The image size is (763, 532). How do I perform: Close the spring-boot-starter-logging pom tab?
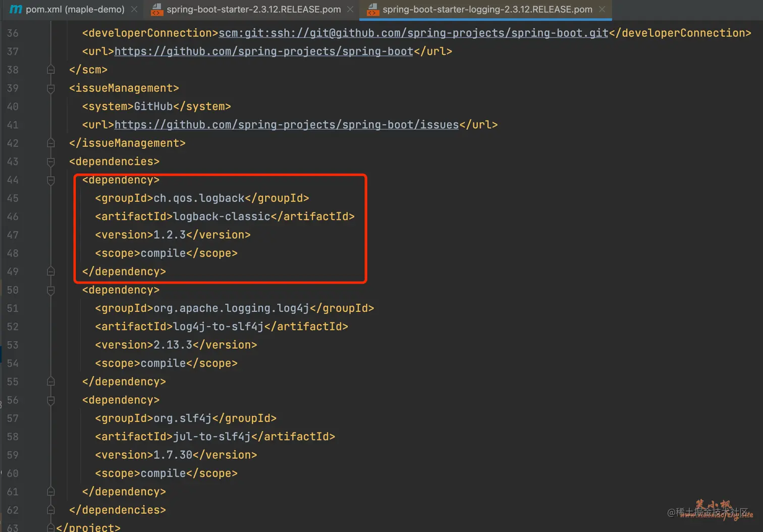pyautogui.click(x=602, y=9)
